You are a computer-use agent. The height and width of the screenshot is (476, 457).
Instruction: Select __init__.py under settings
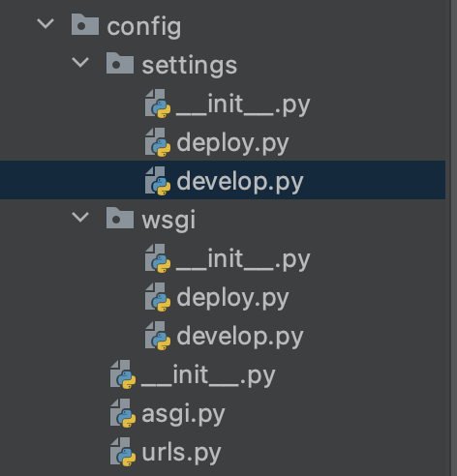click(x=243, y=104)
